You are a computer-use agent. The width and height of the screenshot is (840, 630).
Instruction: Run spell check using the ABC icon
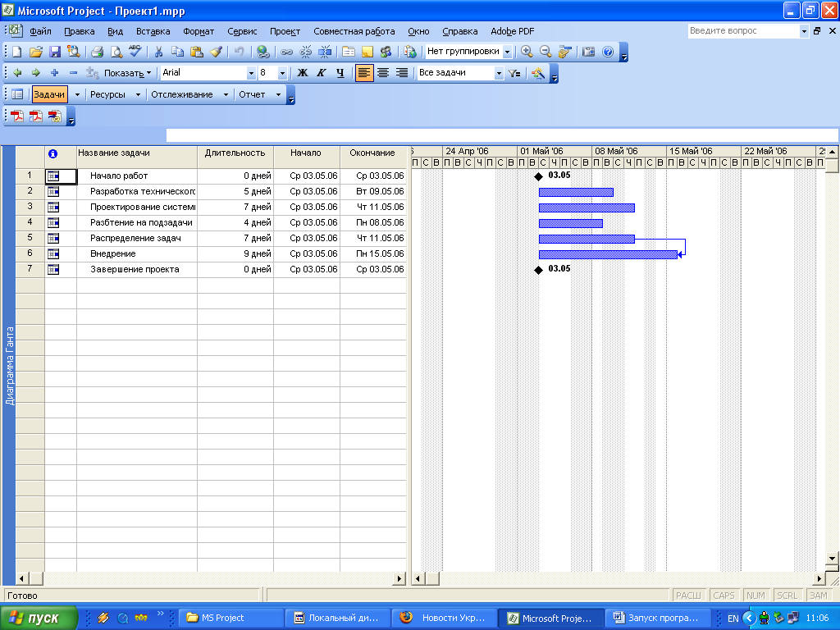135,52
